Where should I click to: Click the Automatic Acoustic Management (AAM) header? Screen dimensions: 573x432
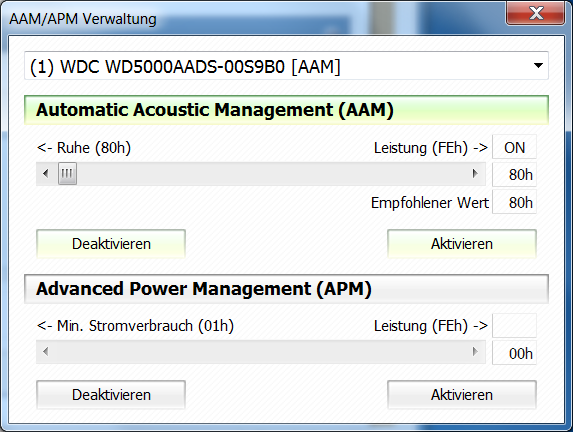[286, 110]
